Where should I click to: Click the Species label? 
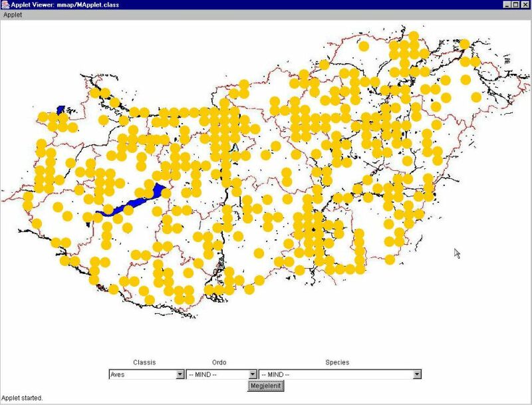click(337, 362)
